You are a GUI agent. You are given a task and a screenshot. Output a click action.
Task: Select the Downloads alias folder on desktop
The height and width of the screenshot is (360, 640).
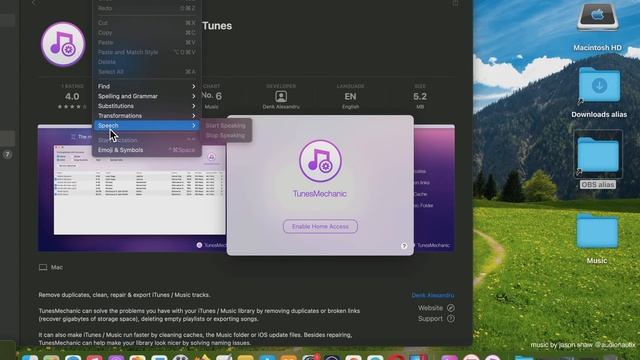coord(599,85)
